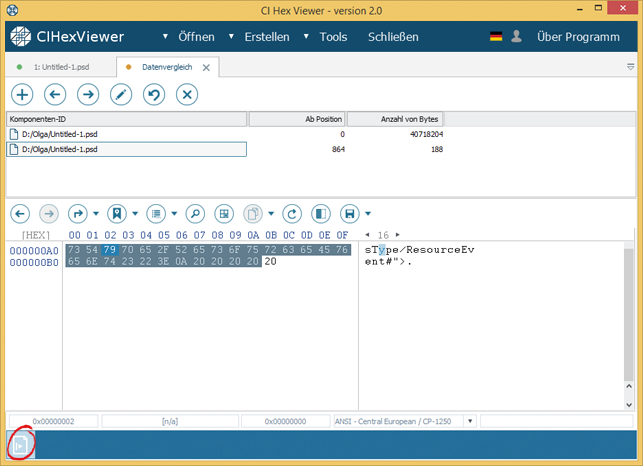Click the text sType/ResourceEv in ASCII pane
The width and height of the screenshot is (643, 466).
[x=419, y=250]
